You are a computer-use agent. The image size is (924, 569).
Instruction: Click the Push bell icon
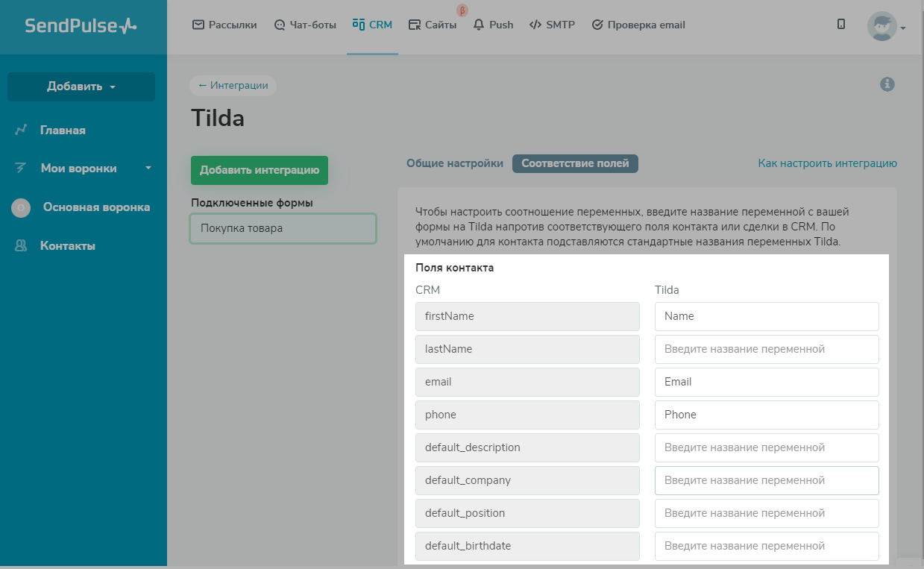[x=479, y=25]
